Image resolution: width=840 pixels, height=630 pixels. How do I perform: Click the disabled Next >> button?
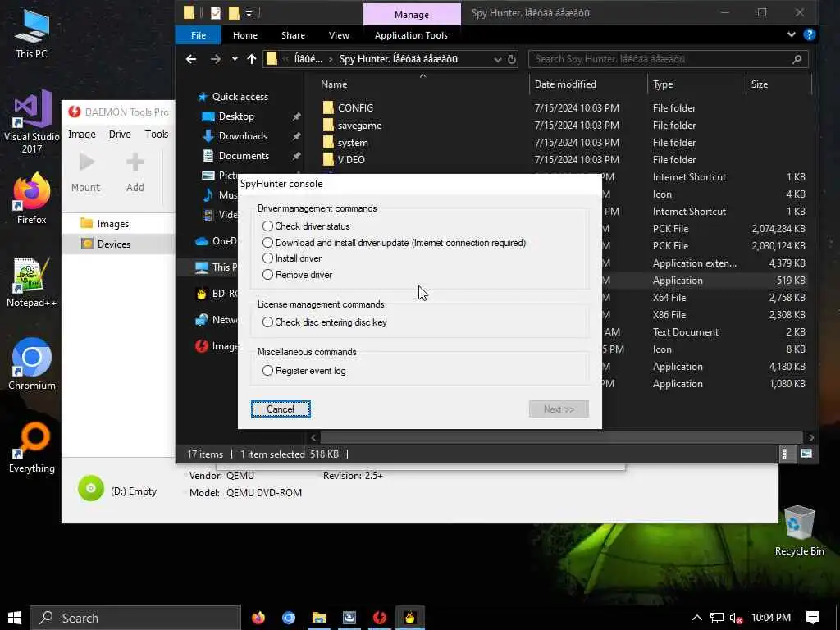click(x=559, y=409)
